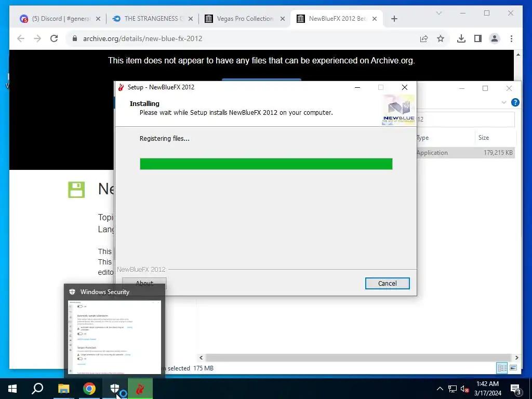
Task: Close the NewBlueFX 2012 Beta tab
Action: pos(375,19)
